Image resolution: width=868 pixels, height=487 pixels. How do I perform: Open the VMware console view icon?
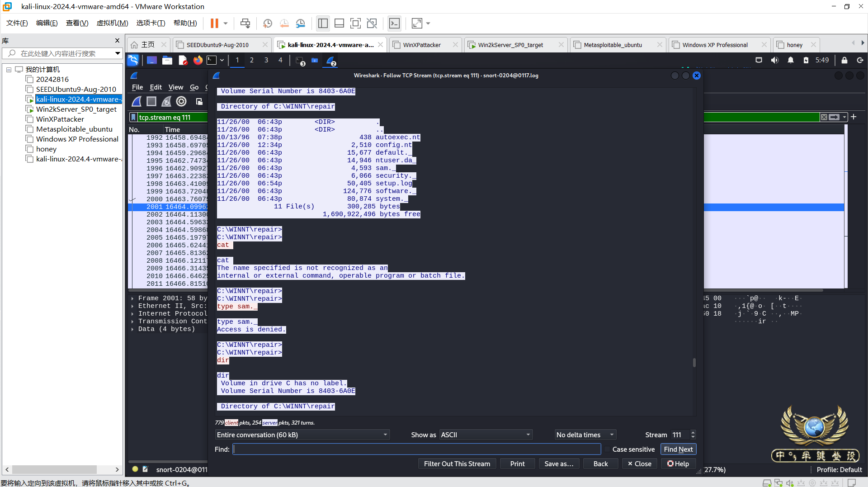pos(394,23)
